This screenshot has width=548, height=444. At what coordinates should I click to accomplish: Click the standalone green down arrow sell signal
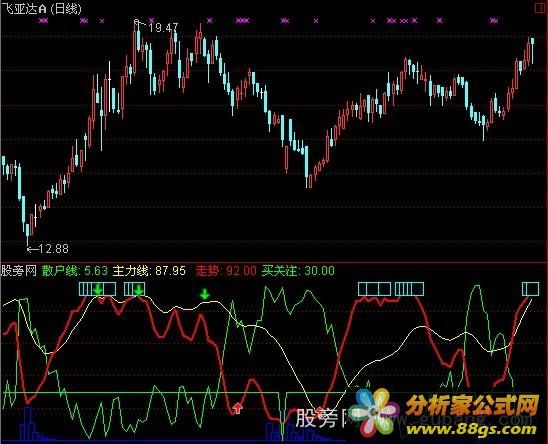click(204, 294)
